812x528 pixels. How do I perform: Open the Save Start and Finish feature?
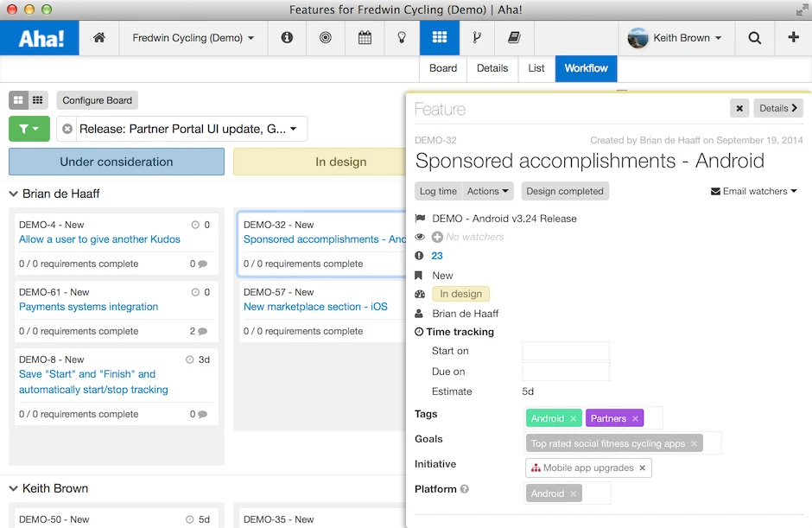[93, 382]
